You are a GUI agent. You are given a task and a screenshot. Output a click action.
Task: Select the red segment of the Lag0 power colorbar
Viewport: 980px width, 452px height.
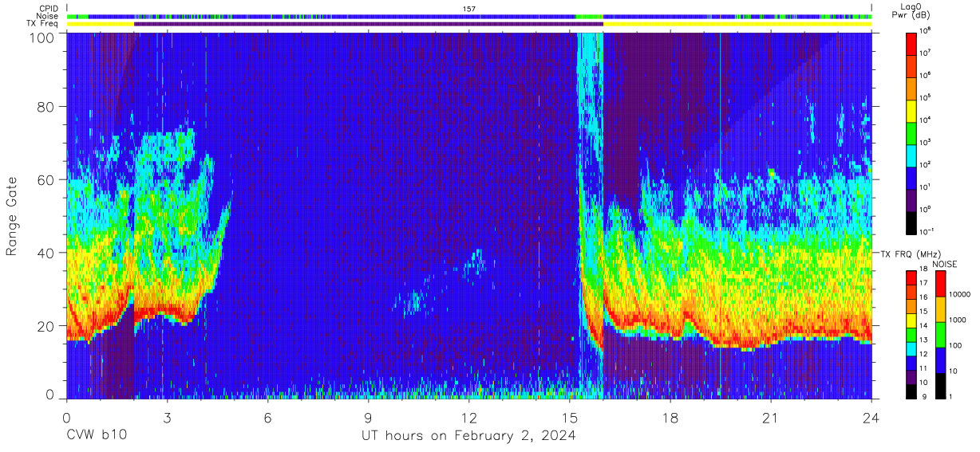tap(912, 42)
